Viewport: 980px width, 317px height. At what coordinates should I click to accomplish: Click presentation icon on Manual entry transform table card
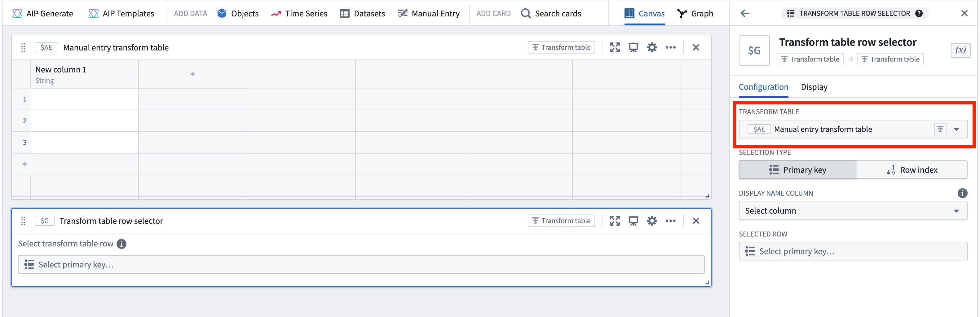(x=633, y=47)
